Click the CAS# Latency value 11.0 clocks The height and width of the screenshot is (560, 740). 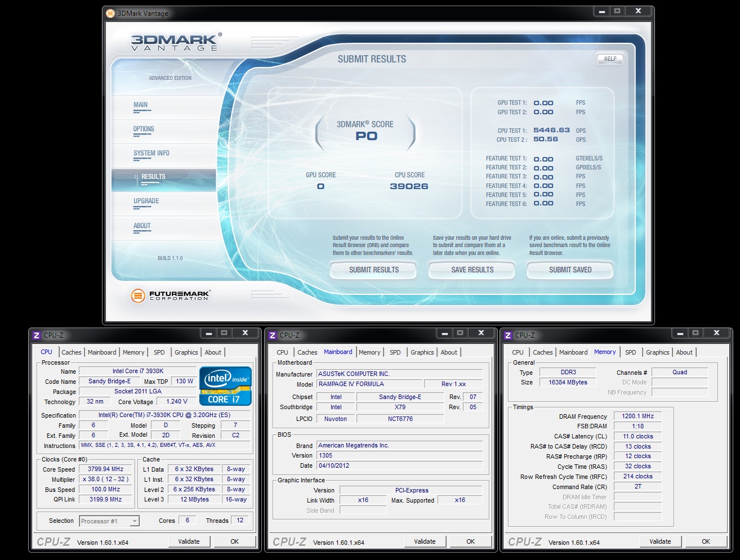click(x=638, y=436)
